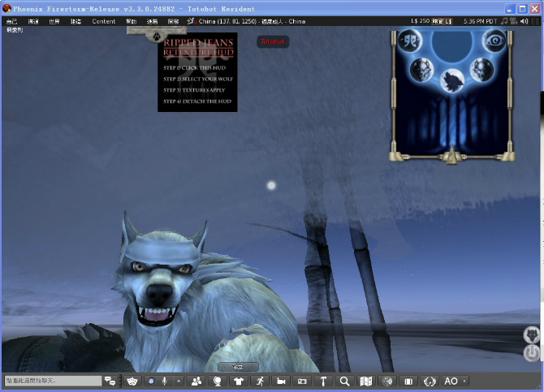This screenshot has width=544, height=392.
Task: Open the 建造 build menu
Action: pos(76,22)
